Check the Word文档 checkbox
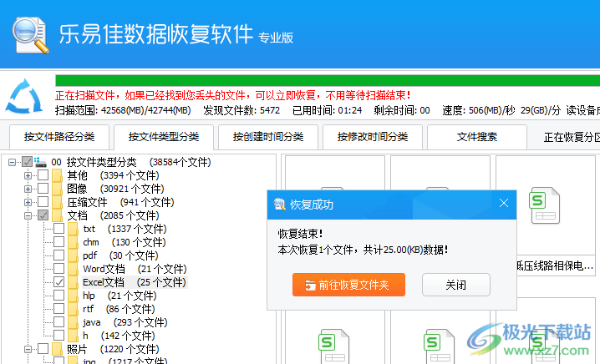 (59, 269)
